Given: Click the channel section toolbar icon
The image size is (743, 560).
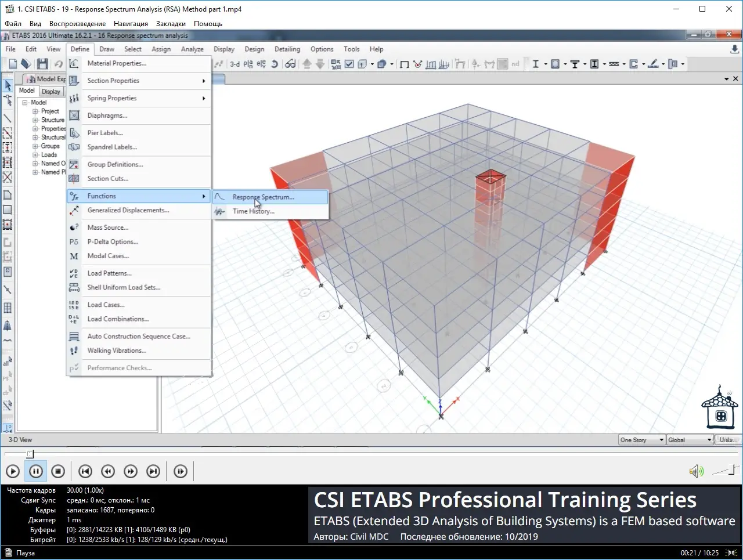Looking at the screenshot, I should coord(633,64).
